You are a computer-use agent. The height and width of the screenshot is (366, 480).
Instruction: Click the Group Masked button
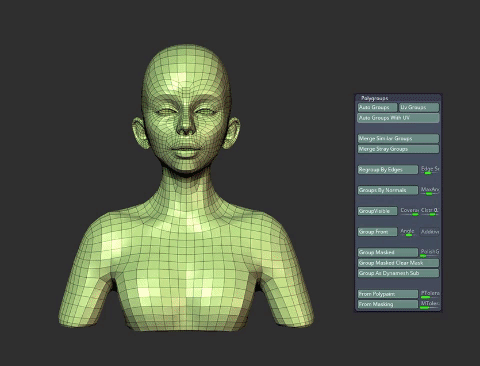pos(388,252)
